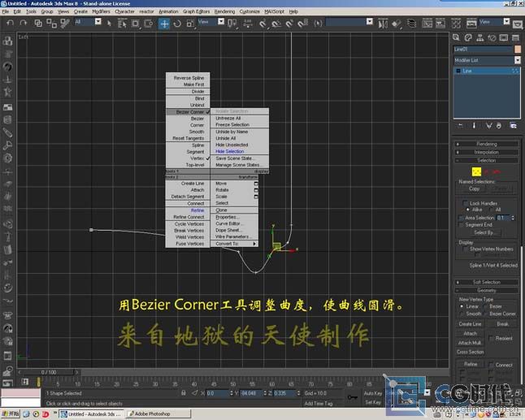This screenshot has height=420, width=525.
Task: Open the Rendering menu
Action: tap(224, 11)
